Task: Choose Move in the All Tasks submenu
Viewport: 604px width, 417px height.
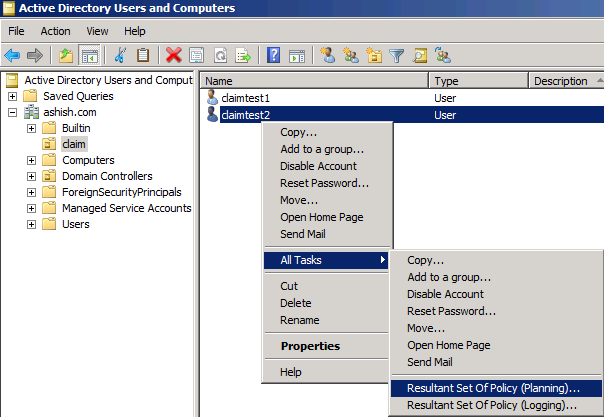Action: (496, 328)
